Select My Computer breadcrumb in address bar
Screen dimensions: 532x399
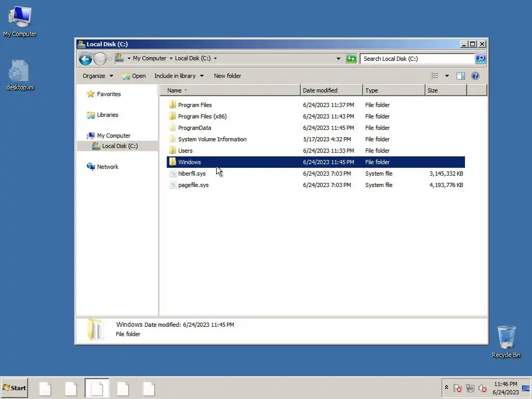tap(150, 58)
